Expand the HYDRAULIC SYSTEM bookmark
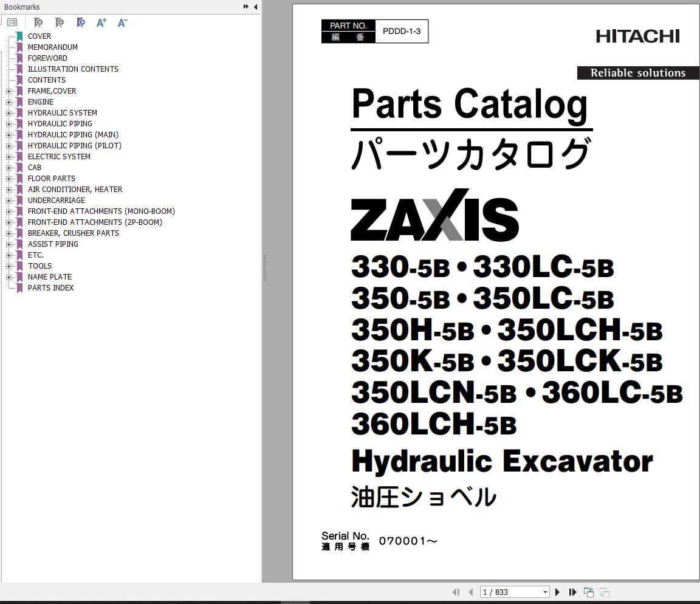The height and width of the screenshot is (604, 700). click(x=9, y=113)
